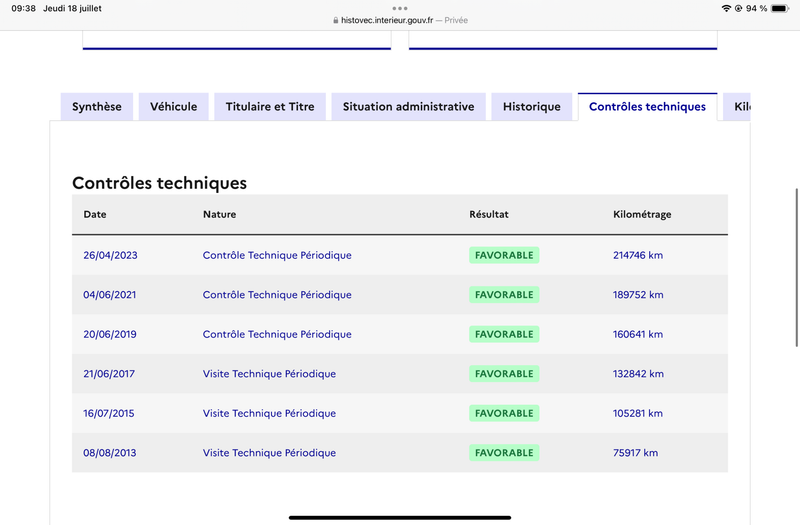Tap the page's vertical scrollbar
The width and height of the screenshot is (800, 525).
point(796,268)
